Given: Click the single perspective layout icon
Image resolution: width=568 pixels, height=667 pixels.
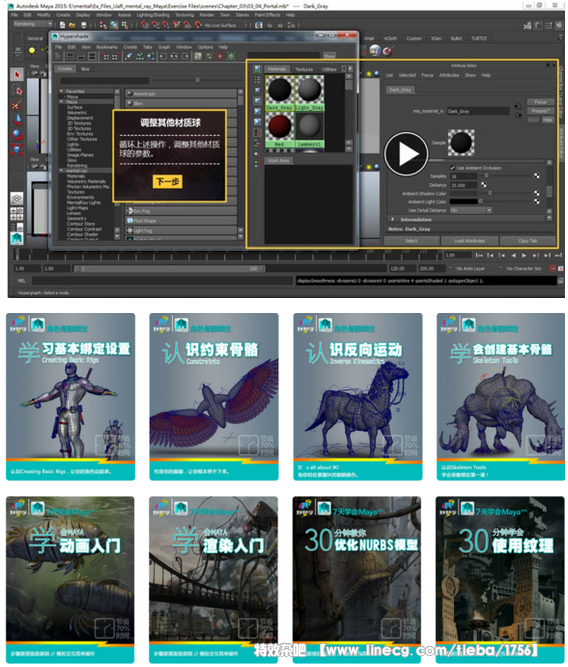Looking at the screenshot, I should pyautogui.click(x=17, y=199).
